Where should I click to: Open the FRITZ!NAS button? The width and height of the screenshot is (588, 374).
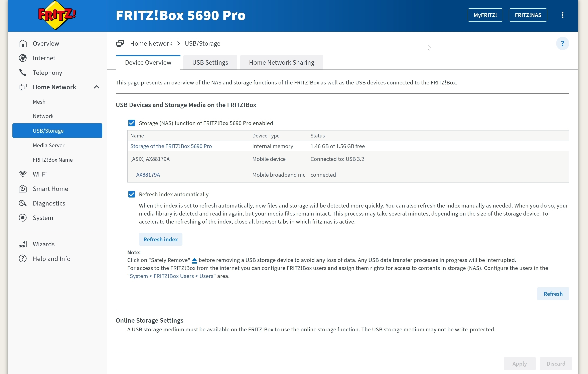click(528, 15)
